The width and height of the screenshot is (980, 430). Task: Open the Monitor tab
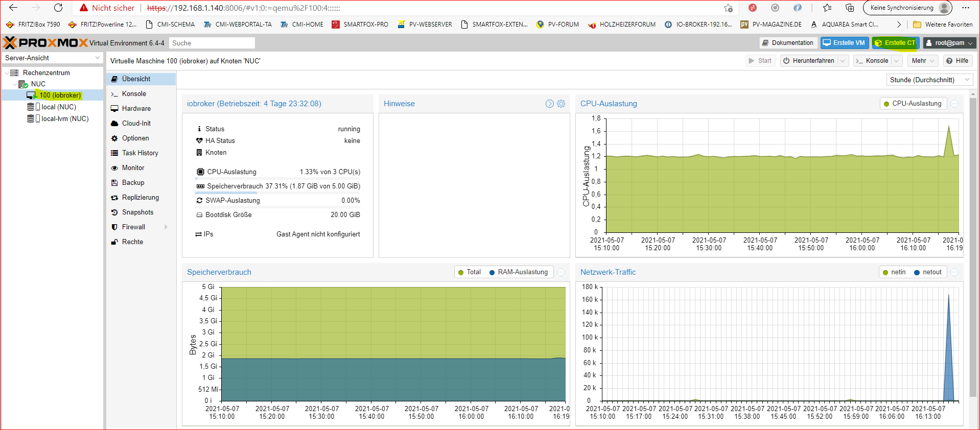[x=141, y=168]
